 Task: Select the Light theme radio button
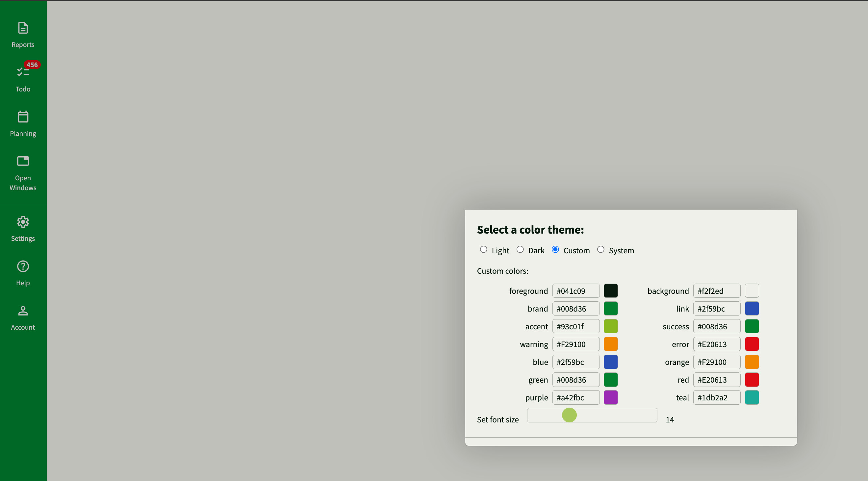click(484, 250)
